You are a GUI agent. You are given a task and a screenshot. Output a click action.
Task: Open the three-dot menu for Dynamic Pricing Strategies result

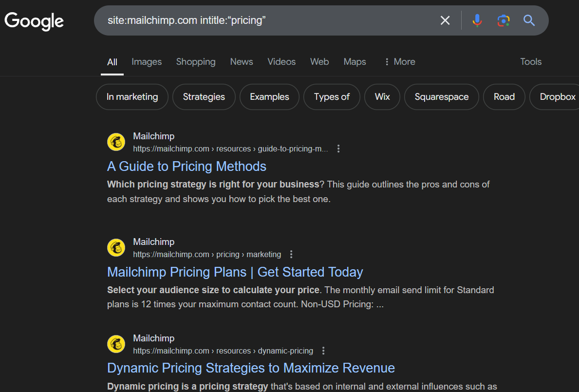pos(323,351)
